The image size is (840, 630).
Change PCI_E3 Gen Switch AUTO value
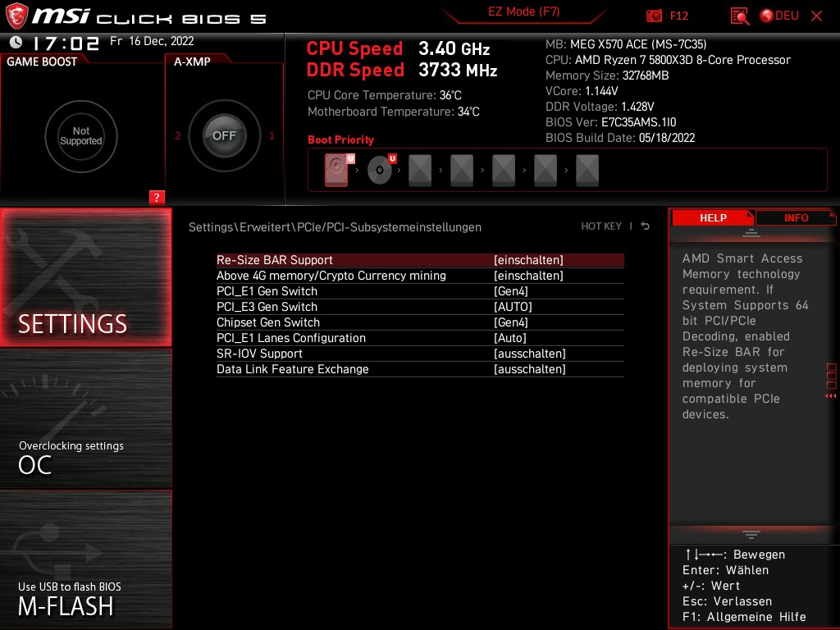(513, 307)
